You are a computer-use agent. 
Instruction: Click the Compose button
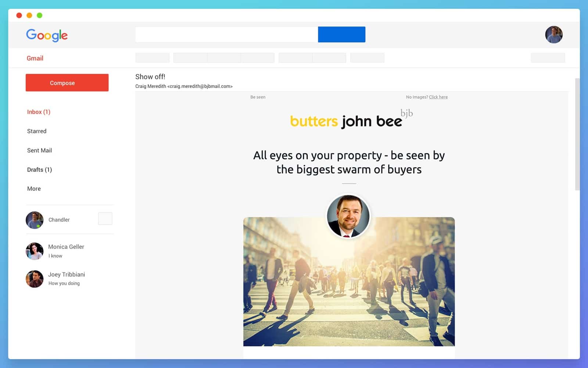pyautogui.click(x=67, y=82)
